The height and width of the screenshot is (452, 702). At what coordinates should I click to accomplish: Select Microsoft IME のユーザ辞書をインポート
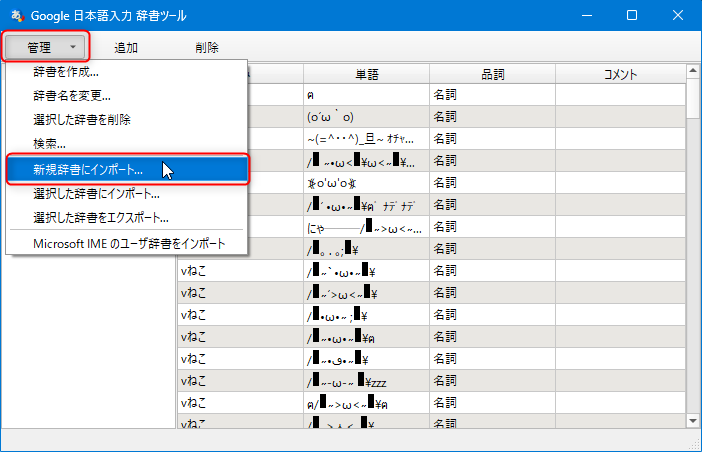point(126,244)
